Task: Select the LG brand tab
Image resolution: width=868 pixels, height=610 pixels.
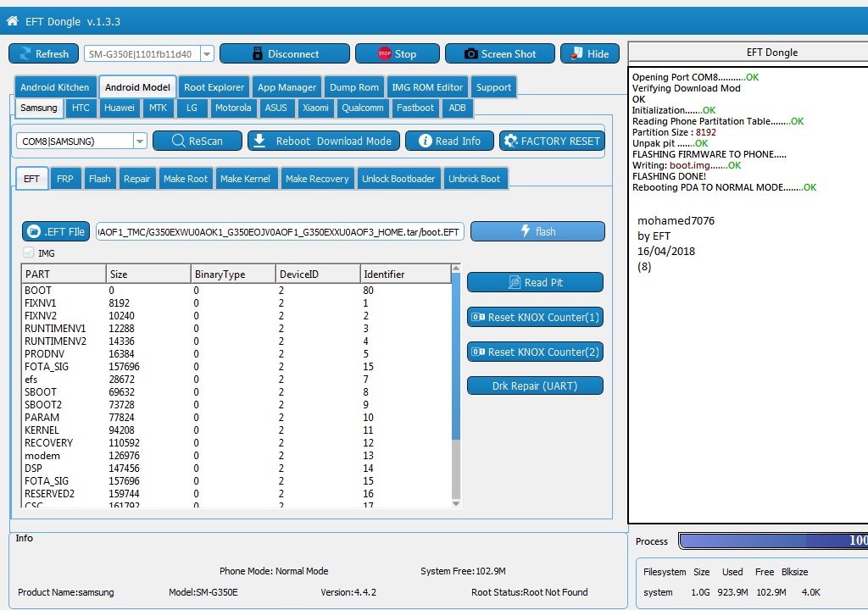Action: tap(192, 108)
